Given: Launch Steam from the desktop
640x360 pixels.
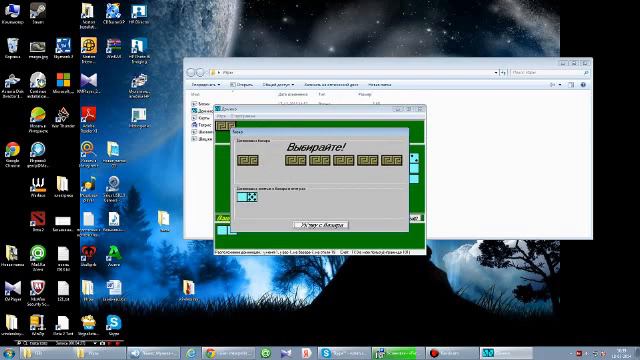Looking at the screenshot, I should [38, 13].
